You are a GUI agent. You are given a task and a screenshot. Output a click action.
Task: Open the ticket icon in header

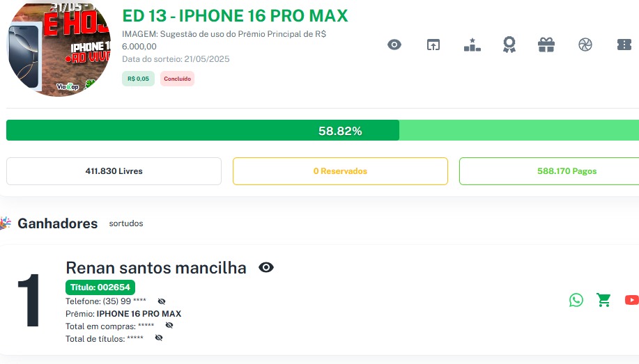[x=624, y=45]
